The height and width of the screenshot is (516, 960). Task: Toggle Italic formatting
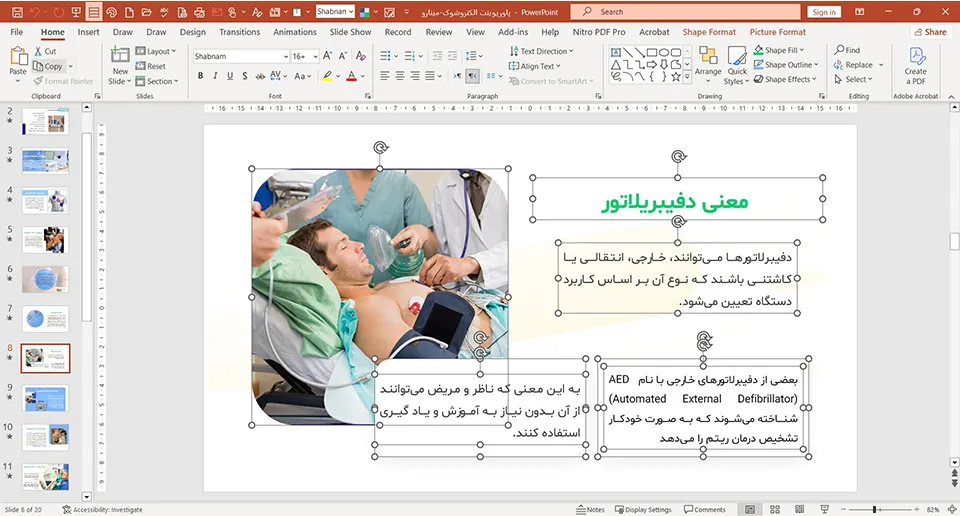215,76
